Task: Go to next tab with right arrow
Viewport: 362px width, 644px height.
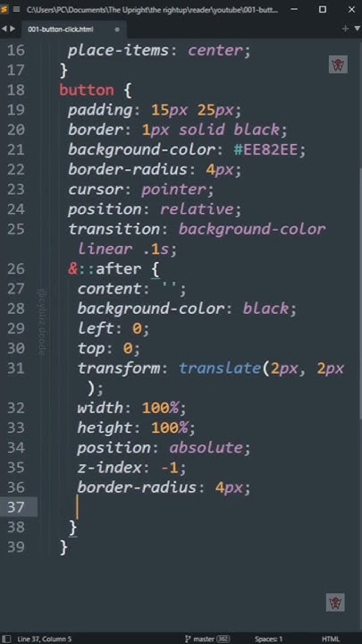Action: click(13, 29)
